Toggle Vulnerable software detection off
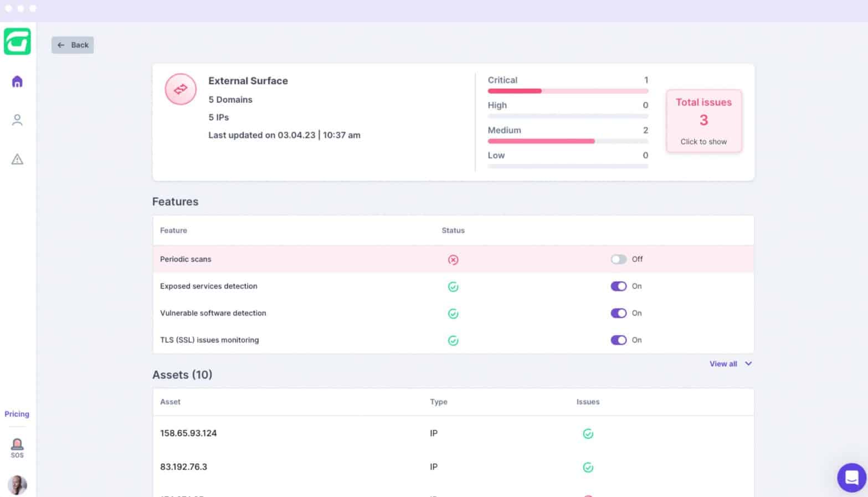The height and width of the screenshot is (497, 868). [618, 313]
